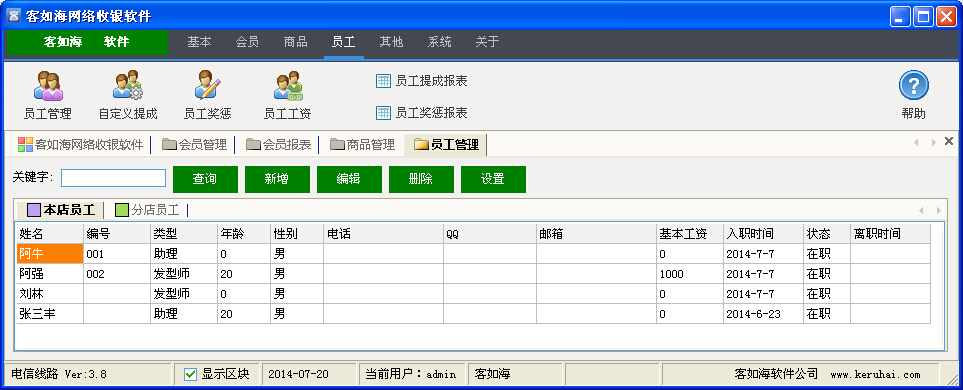Image resolution: width=963 pixels, height=390 pixels.
Task: Click 客如海软件公司 status bar text
Action: coord(777,373)
